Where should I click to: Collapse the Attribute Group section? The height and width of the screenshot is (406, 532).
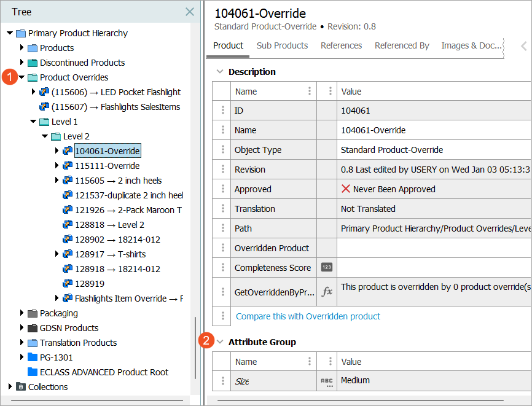click(x=219, y=342)
